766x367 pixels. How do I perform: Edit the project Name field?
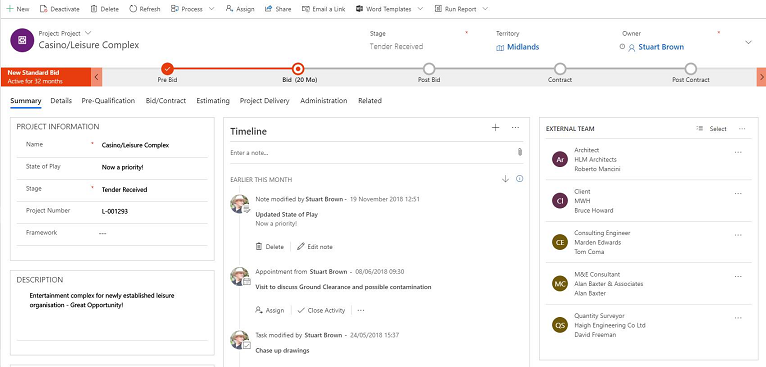[153, 145]
